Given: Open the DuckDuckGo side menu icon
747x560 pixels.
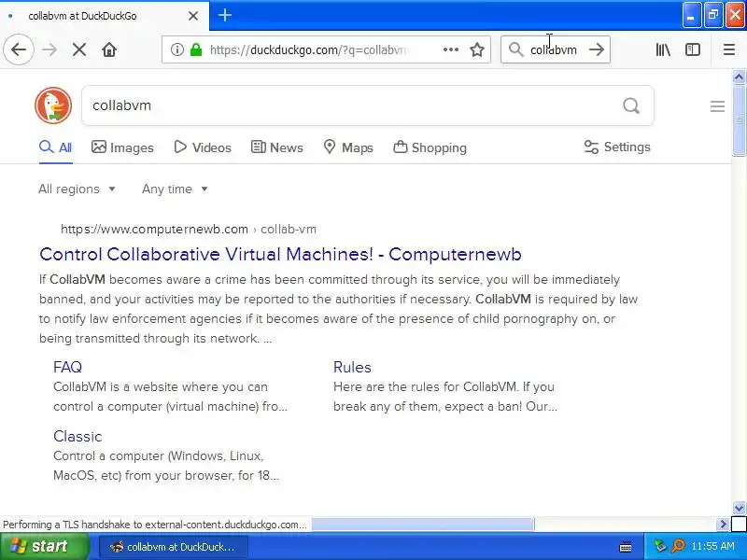Looking at the screenshot, I should click(x=717, y=105).
